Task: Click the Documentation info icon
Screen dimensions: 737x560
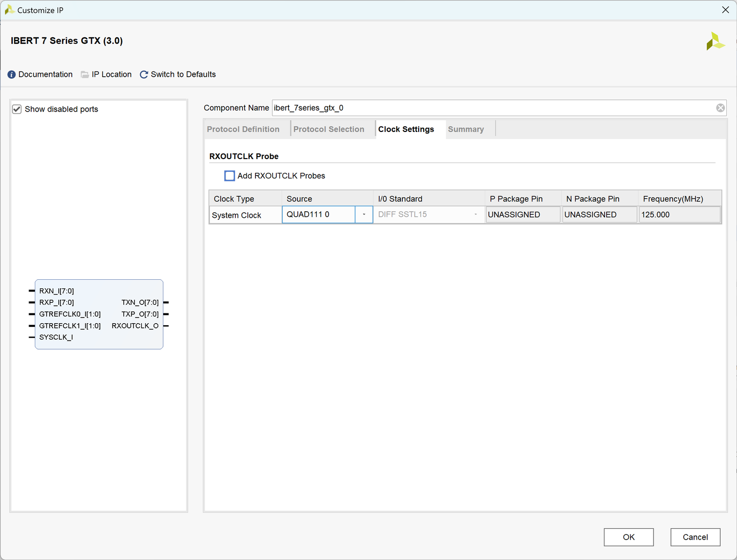Action: pos(12,75)
